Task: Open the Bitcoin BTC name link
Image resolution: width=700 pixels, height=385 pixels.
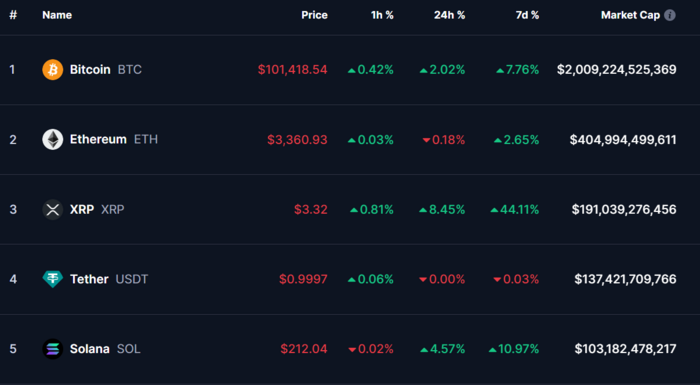Action: tap(106, 70)
